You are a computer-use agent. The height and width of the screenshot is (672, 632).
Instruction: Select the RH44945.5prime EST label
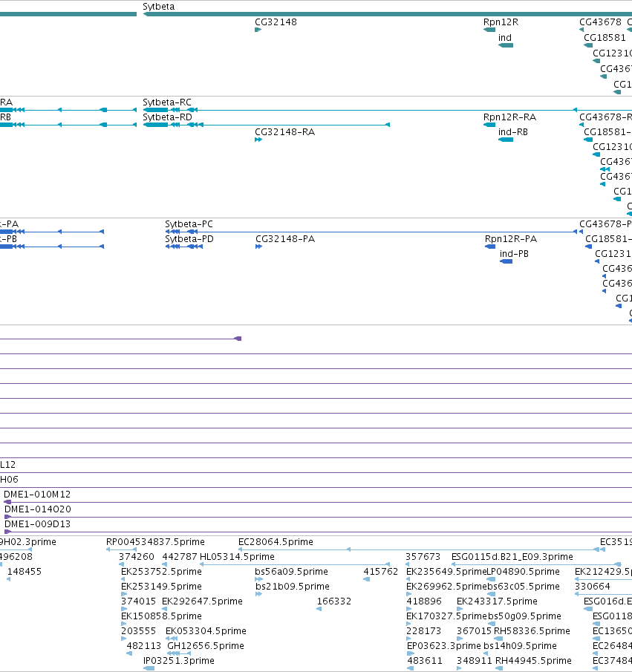[x=533, y=661]
